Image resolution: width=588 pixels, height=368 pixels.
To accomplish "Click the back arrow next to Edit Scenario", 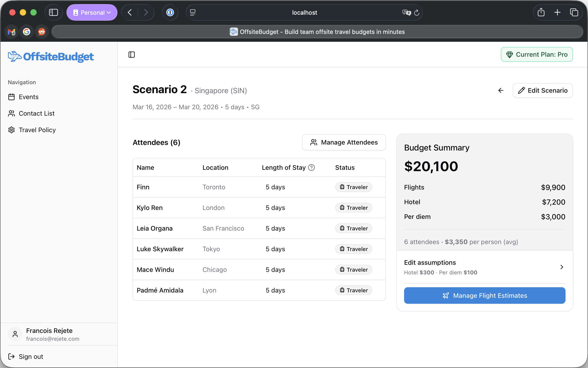I will point(501,90).
